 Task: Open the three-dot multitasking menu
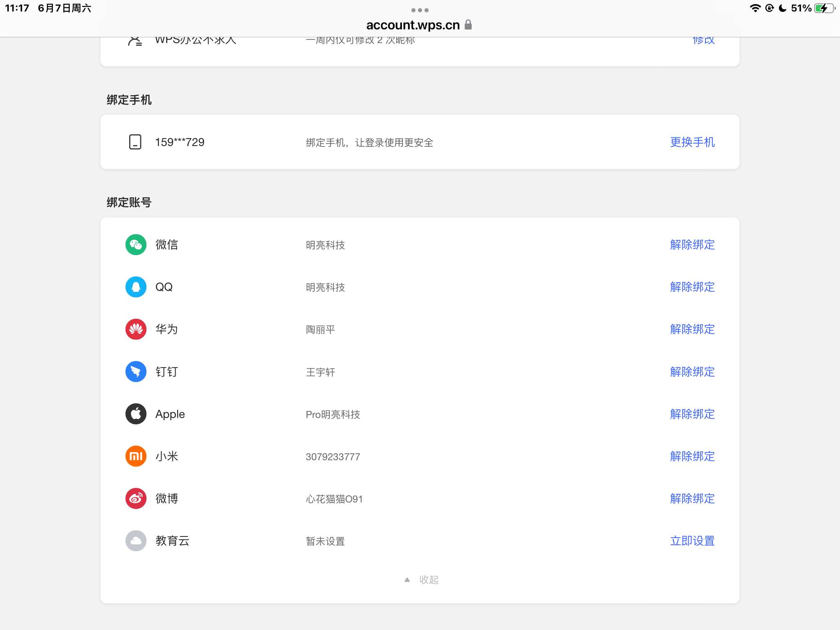coord(420,10)
